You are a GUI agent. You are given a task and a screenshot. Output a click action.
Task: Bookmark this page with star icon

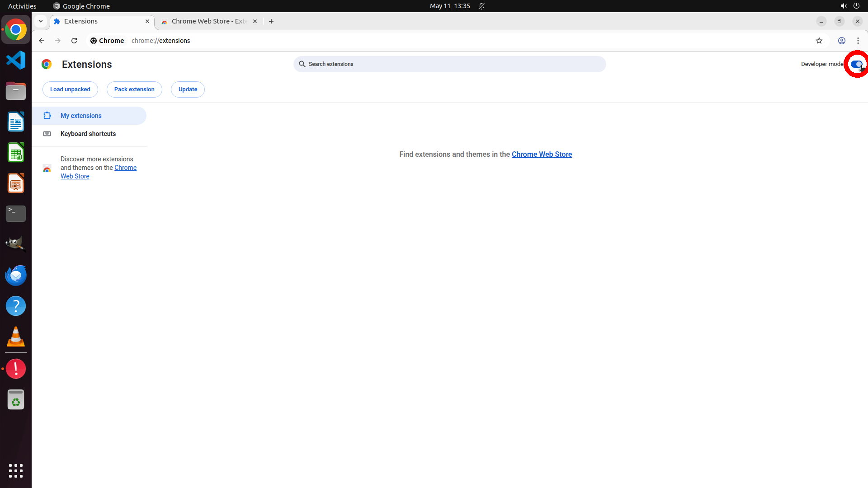[819, 41]
